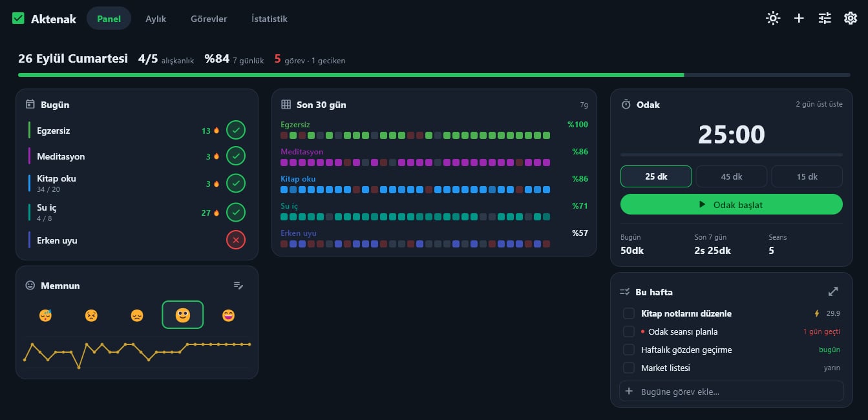The width and height of the screenshot is (868, 420).
Task: Open the Görevler tab
Action: pyautogui.click(x=209, y=19)
